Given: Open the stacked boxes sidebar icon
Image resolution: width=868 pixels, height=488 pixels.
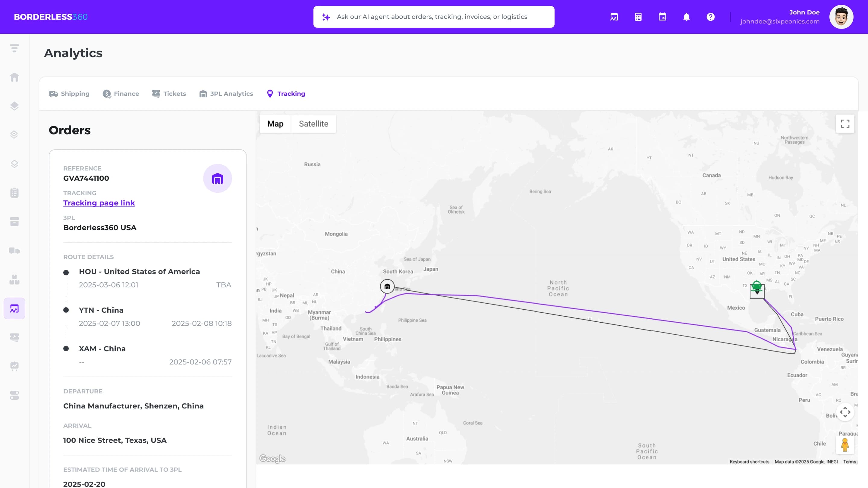Looking at the screenshot, I should 14,280.
